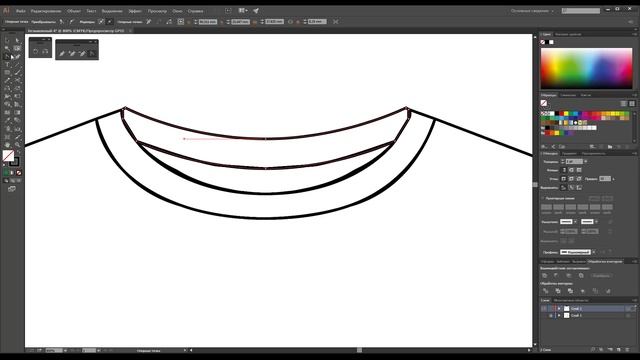Open the Объект menu
This screenshot has width=640, height=360.
coord(74,11)
